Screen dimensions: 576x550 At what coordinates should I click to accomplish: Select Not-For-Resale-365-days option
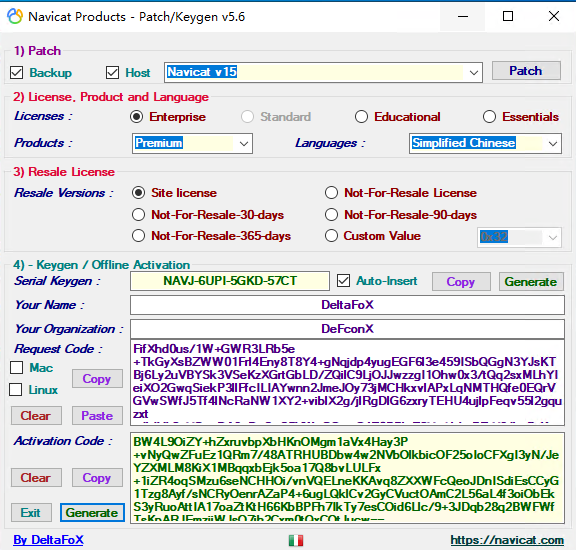138,236
